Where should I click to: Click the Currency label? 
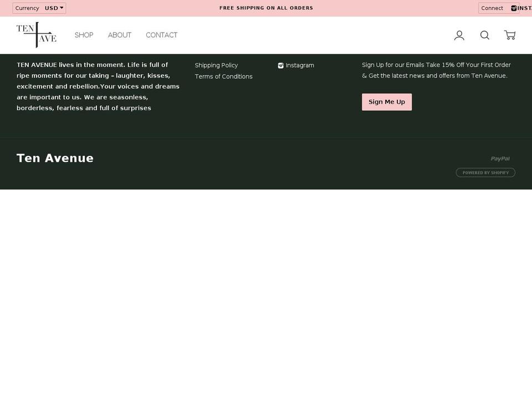(x=27, y=8)
